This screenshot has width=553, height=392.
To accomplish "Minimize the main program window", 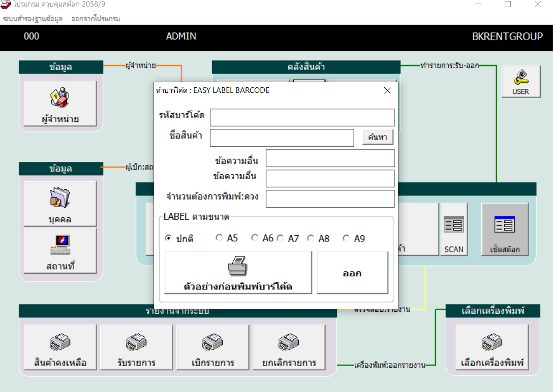I will click(478, 4).
